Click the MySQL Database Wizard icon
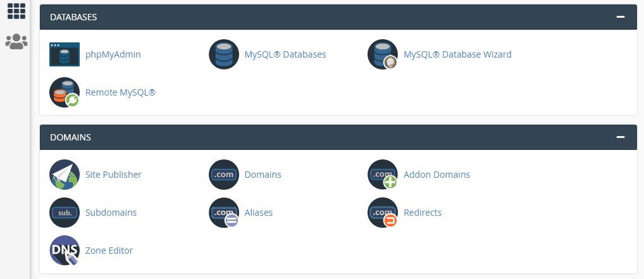 pyautogui.click(x=383, y=54)
